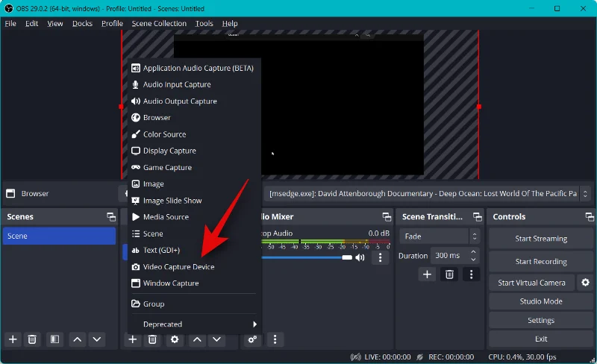The image size is (597, 364).
Task: Choose Media Source from the menu
Action: point(194,217)
